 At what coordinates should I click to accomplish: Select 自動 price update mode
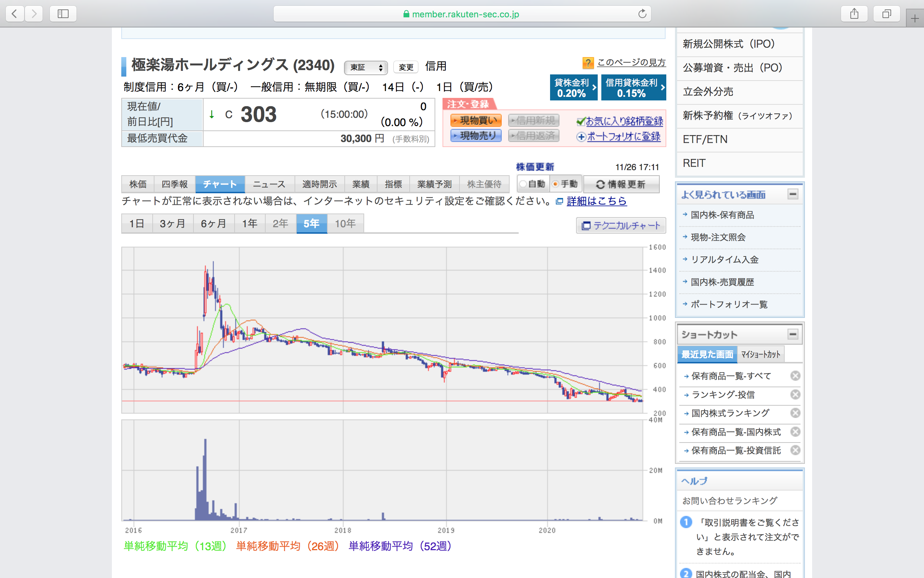pos(533,184)
